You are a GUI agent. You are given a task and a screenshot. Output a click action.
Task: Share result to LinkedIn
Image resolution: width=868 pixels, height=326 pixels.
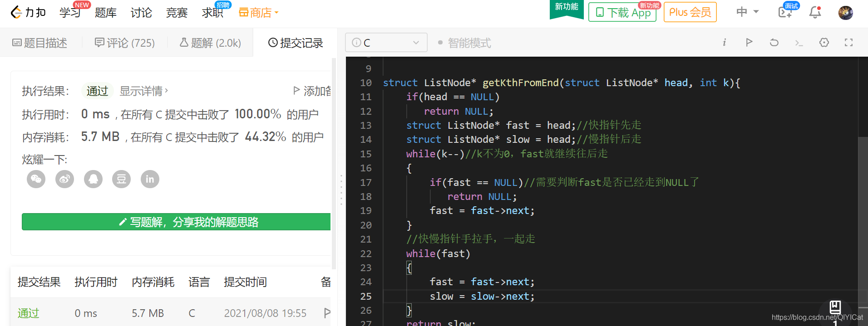tap(150, 179)
